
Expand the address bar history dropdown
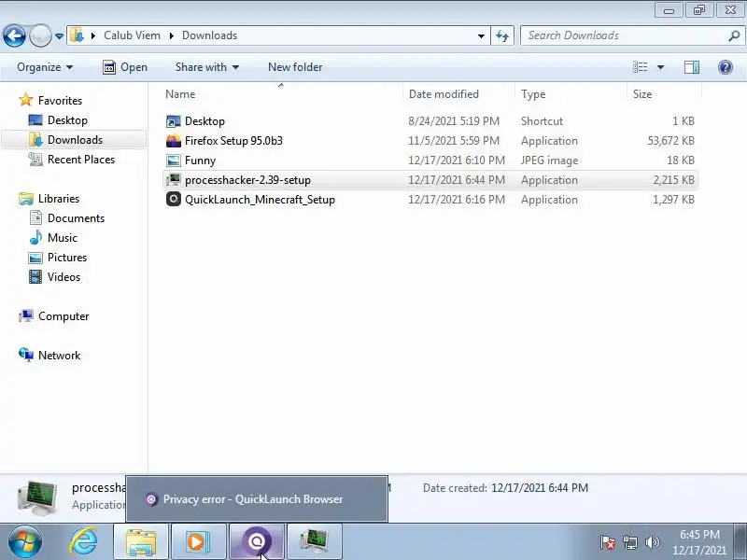click(481, 35)
